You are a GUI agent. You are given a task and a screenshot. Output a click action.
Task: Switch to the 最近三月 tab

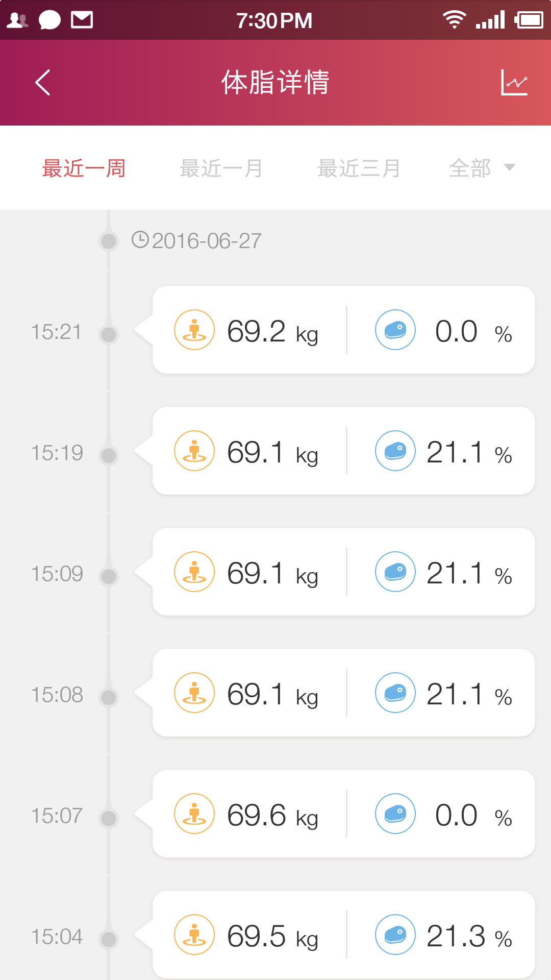pos(359,168)
